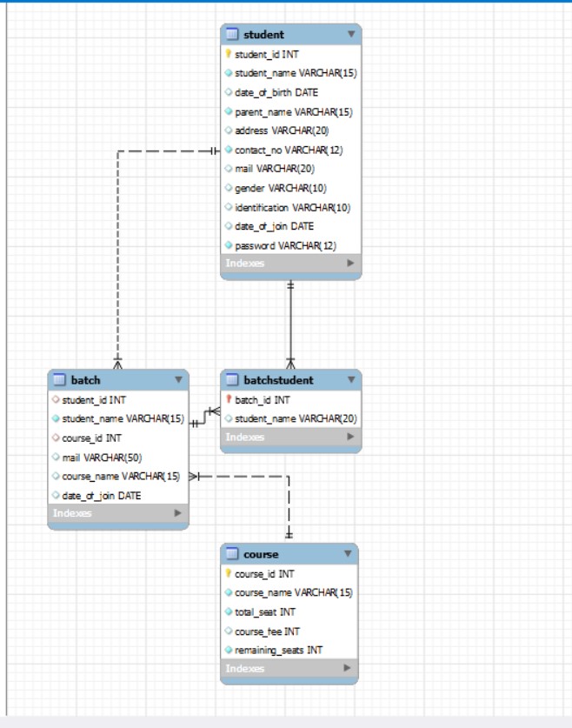Select the remaining_seats INT column text
This screenshot has width=572, height=728.
(278, 650)
